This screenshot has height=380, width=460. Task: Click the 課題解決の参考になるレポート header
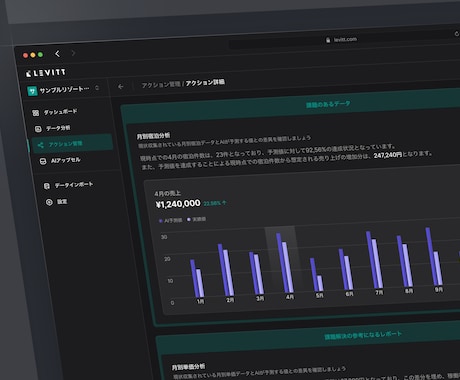[363, 335]
